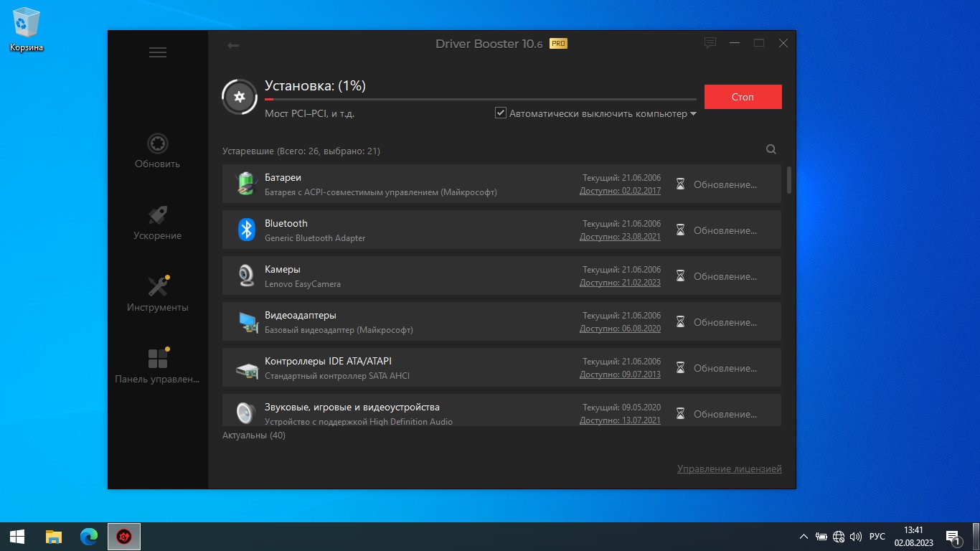Image resolution: width=980 pixels, height=551 pixels.
Task: Click the hourglass icon in the Камеры row
Action: pyautogui.click(x=680, y=276)
